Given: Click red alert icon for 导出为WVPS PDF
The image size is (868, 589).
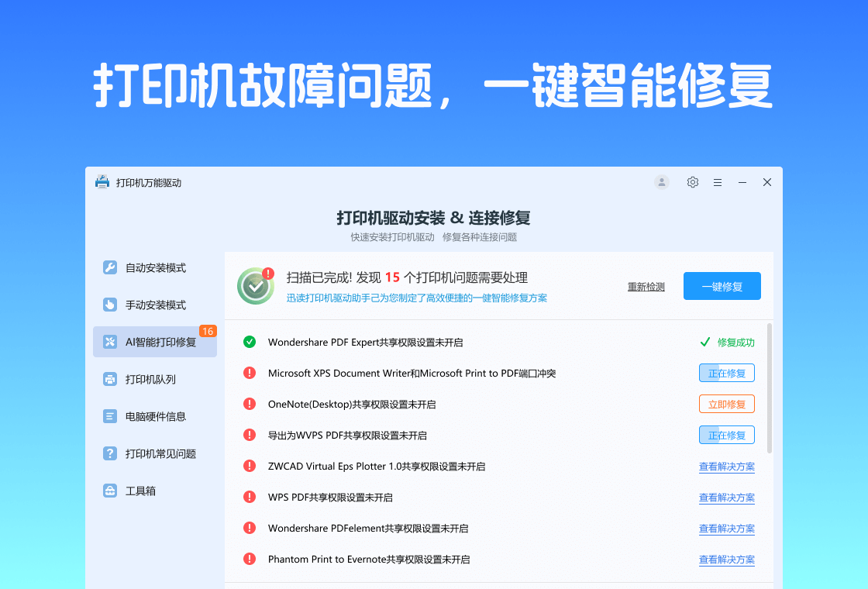Looking at the screenshot, I should pyautogui.click(x=250, y=435).
